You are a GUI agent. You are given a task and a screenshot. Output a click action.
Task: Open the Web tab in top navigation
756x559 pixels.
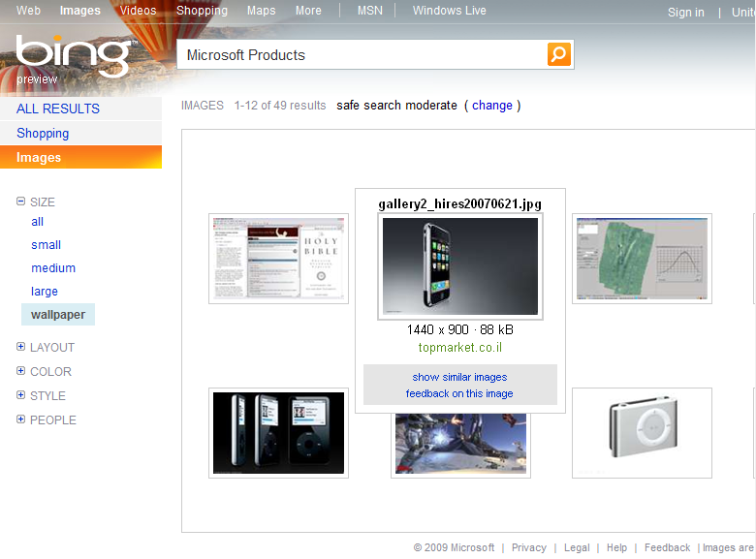[x=28, y=10]
